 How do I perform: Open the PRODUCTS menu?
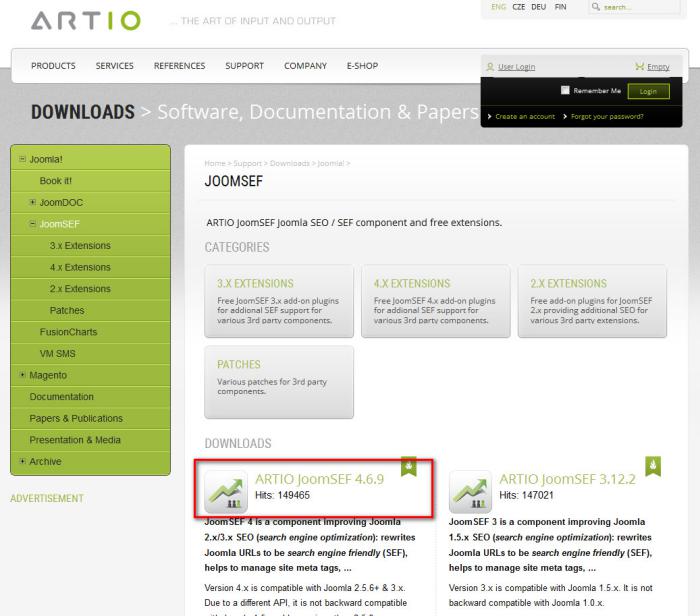(x=53, y=66)
